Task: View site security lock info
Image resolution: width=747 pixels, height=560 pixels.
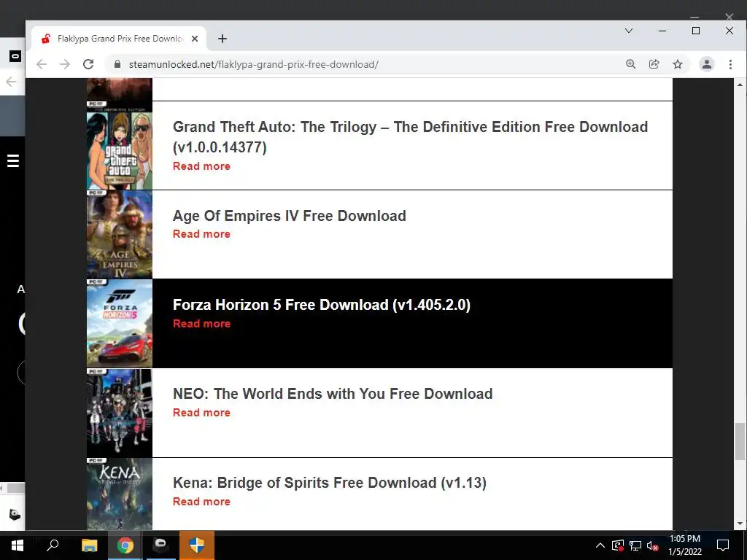Action: click(117, 64)
